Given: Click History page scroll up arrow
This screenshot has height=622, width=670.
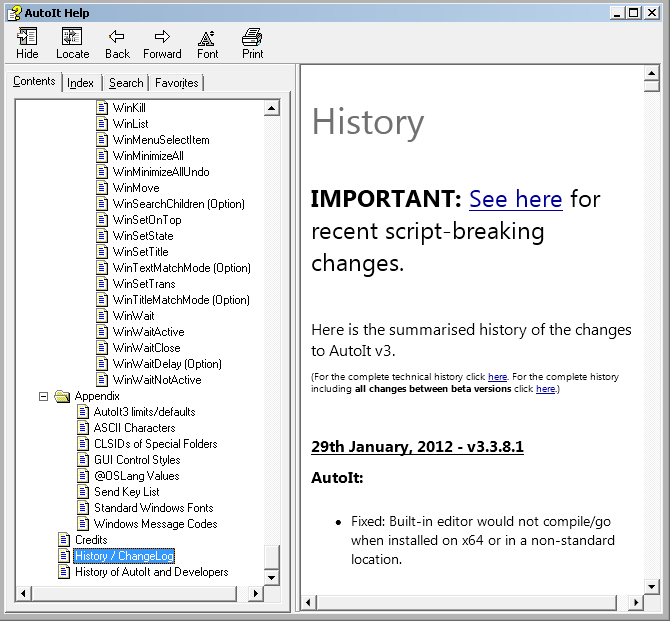Looking at the screenshot, I should tap(651, 73).
